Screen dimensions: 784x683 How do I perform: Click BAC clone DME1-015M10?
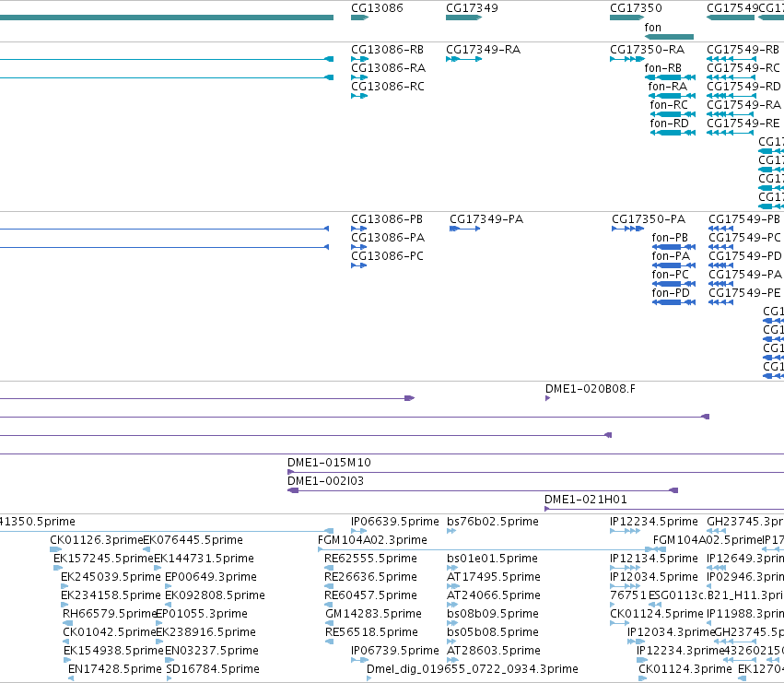coord(329,463)
